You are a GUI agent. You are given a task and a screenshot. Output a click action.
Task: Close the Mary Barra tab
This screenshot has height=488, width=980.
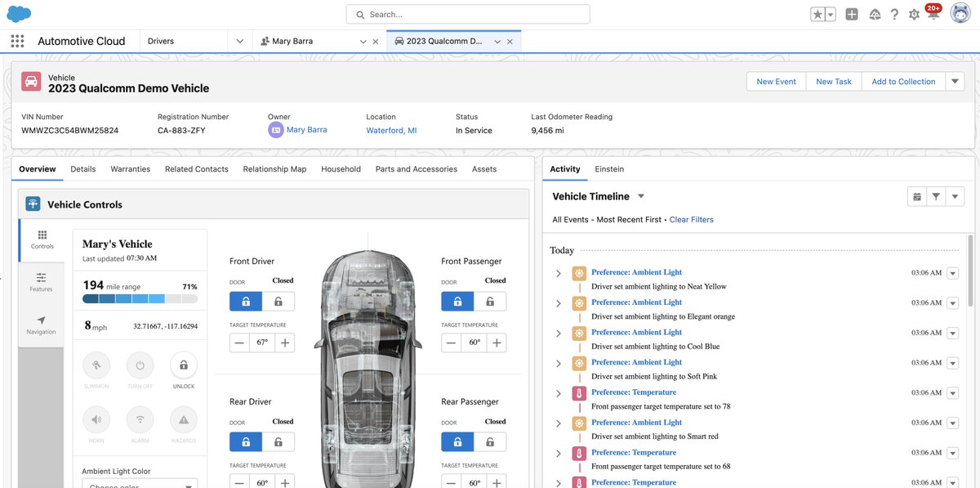pos(376,42)
